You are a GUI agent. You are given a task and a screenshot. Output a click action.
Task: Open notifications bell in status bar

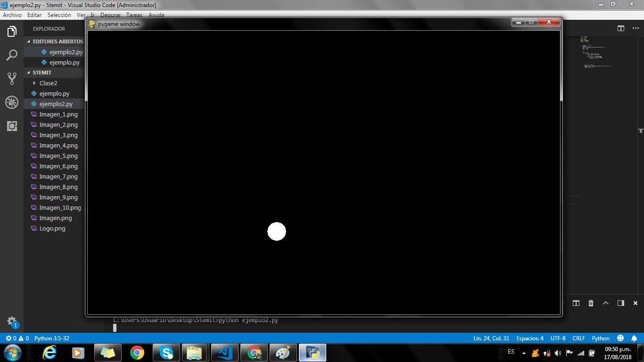[634, 338]
